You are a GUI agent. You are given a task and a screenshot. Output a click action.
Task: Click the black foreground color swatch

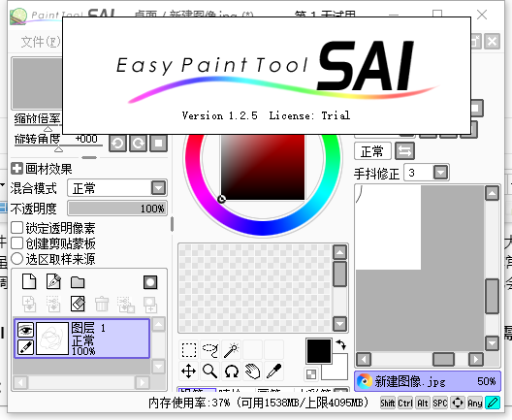click(318, 351)
